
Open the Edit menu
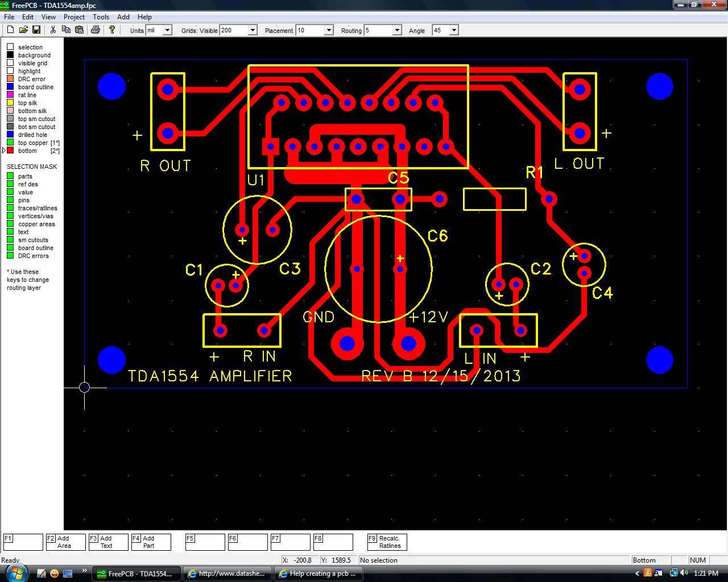pos(28,17)
